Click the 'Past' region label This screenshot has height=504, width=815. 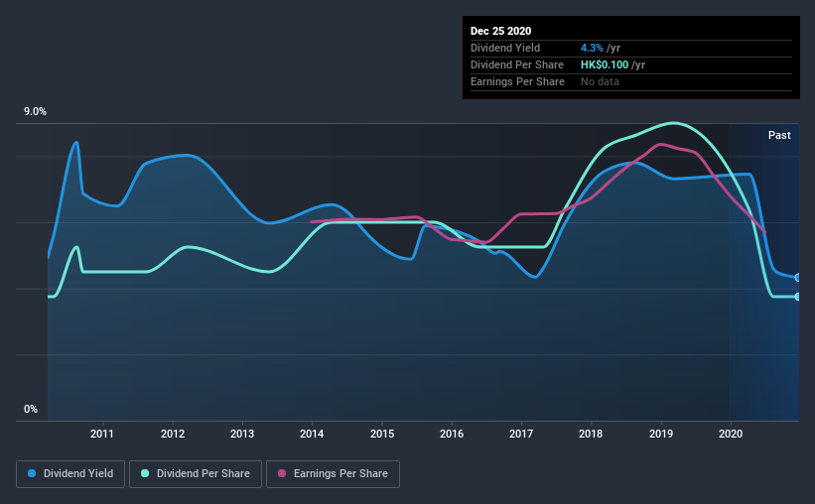pyautogui.click(x=779, y=135)
